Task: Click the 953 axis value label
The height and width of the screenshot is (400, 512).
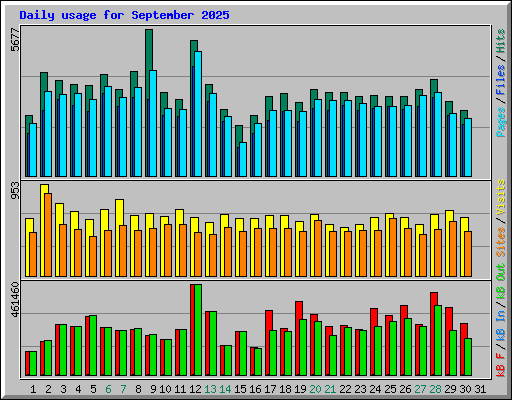Action: [15, 190]
